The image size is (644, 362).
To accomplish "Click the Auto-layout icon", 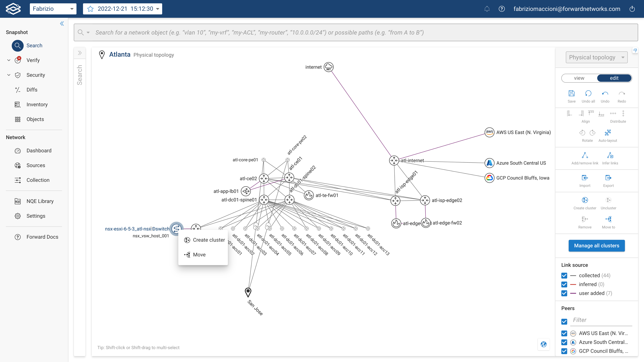I will pyautogui.click(x=607, y=133).
